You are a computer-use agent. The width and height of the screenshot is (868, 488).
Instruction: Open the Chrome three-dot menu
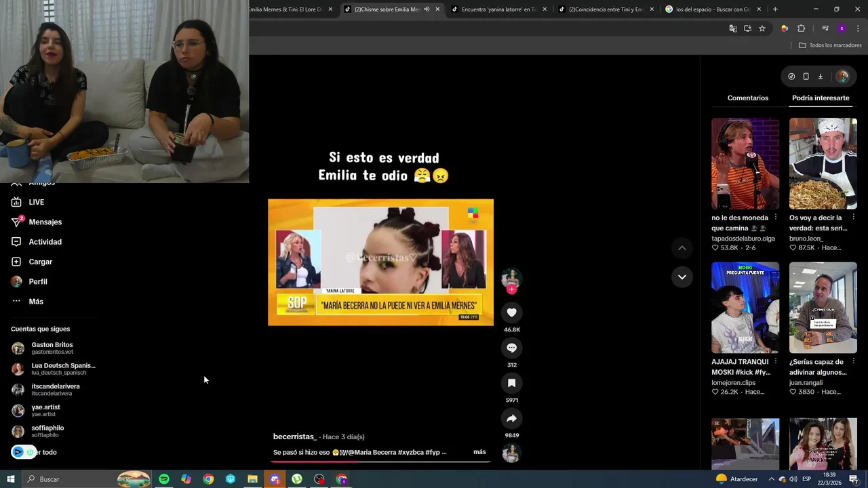[858, 28]
